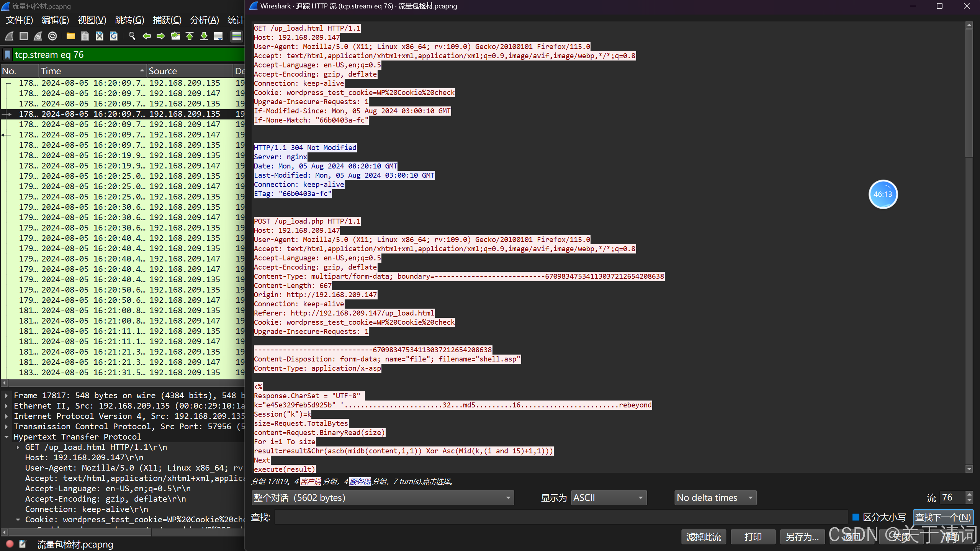The image size is (980, 551).
Task: Click the 滤掉此流 button
Action: (703, 537)
